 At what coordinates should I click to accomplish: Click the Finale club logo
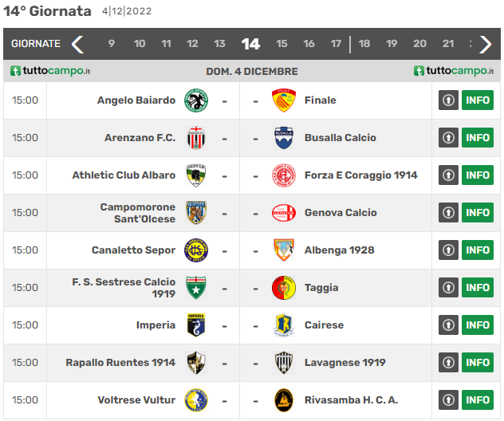click(x=284, y=100)
